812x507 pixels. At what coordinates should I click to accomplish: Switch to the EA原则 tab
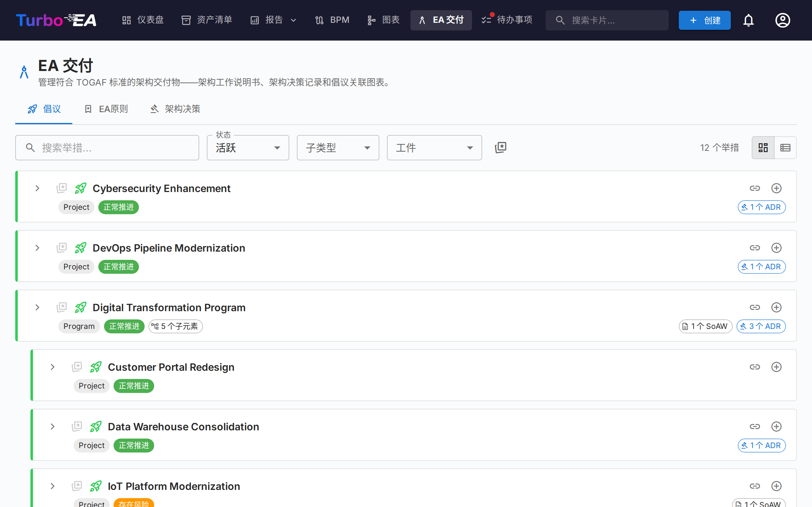[106, 109]
